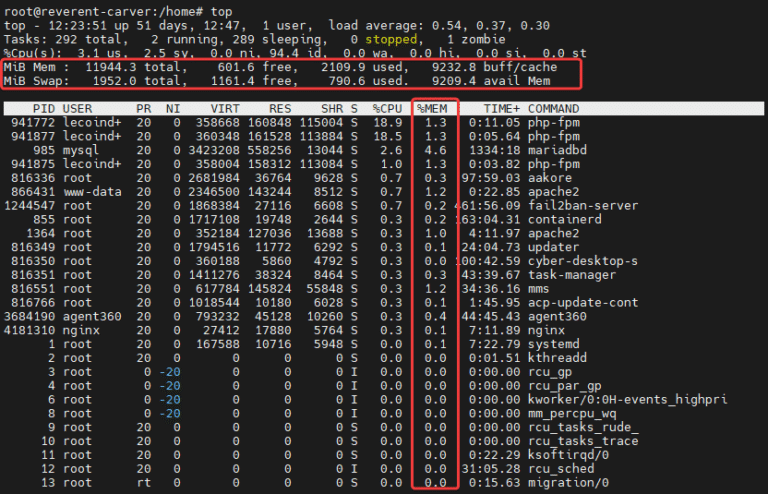
Task: Click the load average 0.54 value
Action: pos(447,25)
